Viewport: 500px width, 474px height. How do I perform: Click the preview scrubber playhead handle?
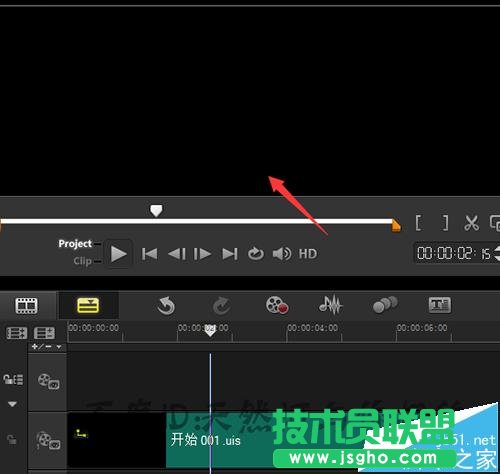[156, 211]
